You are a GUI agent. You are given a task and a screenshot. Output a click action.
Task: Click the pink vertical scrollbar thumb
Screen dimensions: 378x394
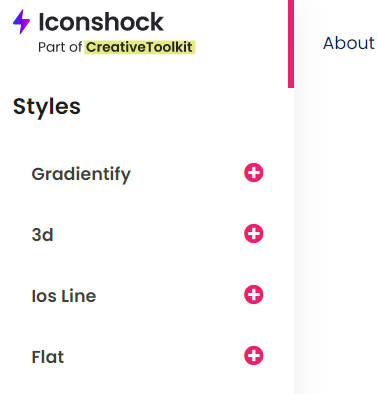click(x=291, y=43)
